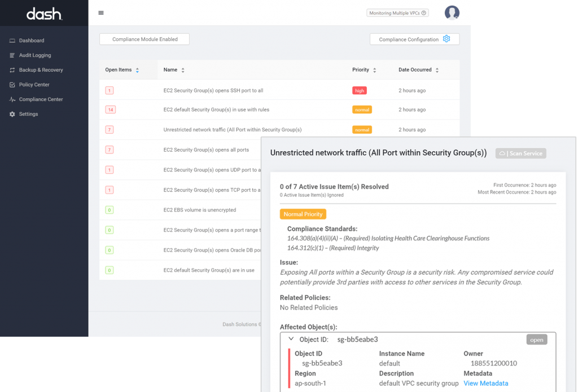Click badge 7 for Unrestricted network traffic row
This screenshot has width=578, height=392.
109,130
